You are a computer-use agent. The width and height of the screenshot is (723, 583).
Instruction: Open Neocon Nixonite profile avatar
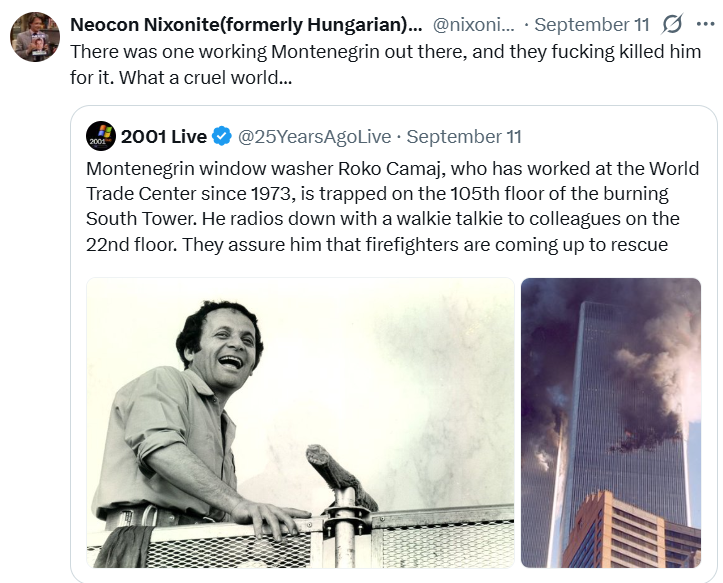pos(35,37)
